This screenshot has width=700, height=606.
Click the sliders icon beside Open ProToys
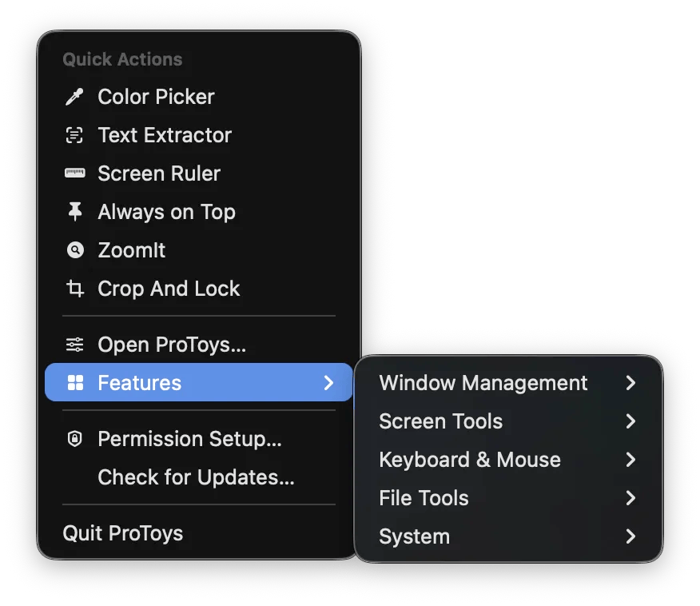click(x=74, y=345)
